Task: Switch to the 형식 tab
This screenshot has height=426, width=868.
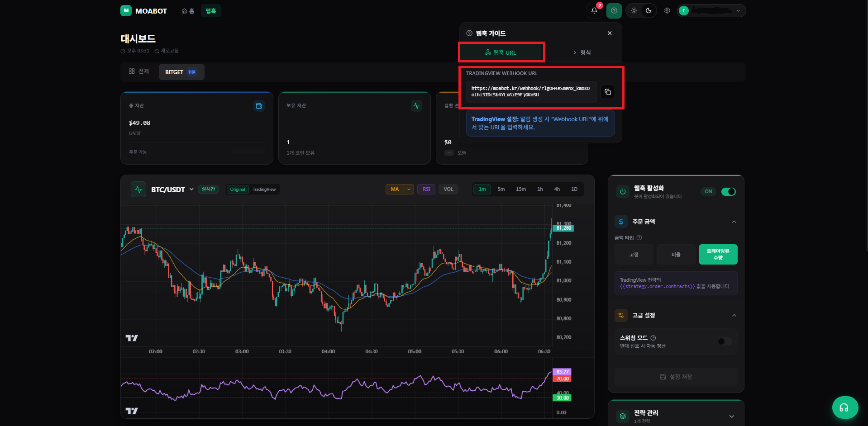Action: (582, 52)
